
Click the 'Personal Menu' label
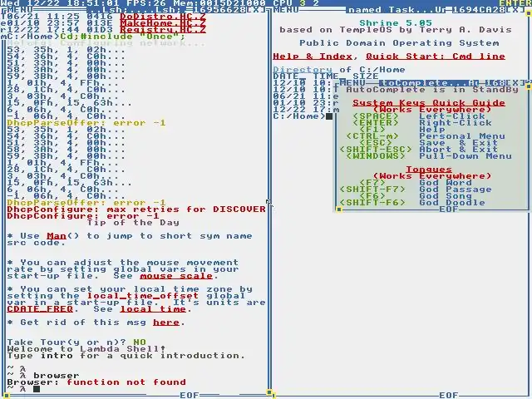click(x=462, y=136)
